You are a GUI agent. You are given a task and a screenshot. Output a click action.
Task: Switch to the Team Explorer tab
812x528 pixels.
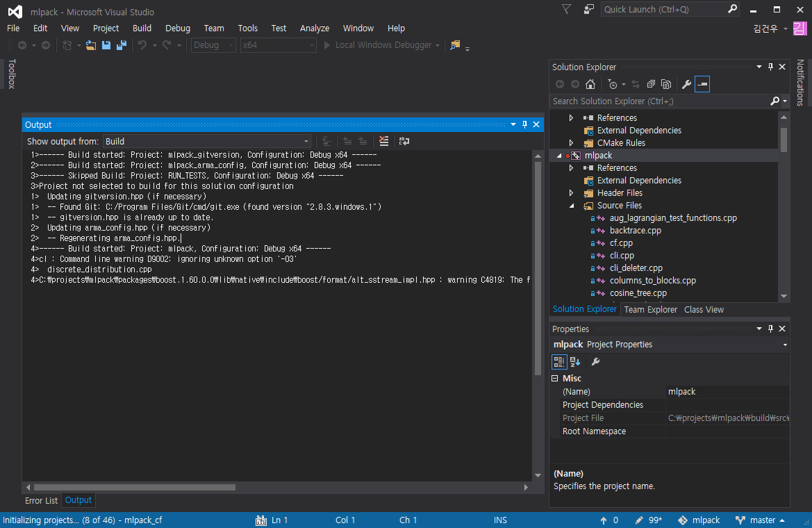coord(650,309)
